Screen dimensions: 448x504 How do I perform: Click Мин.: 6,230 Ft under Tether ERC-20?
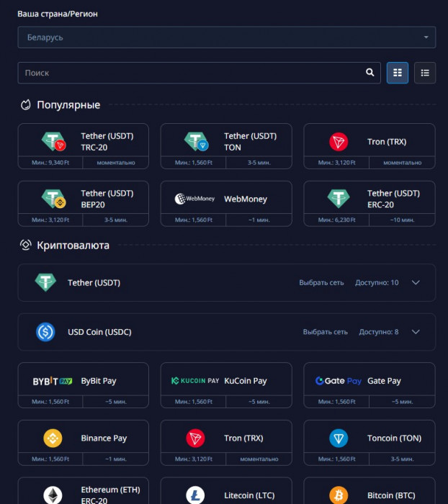pyautogui.click(x=336, y=220)
